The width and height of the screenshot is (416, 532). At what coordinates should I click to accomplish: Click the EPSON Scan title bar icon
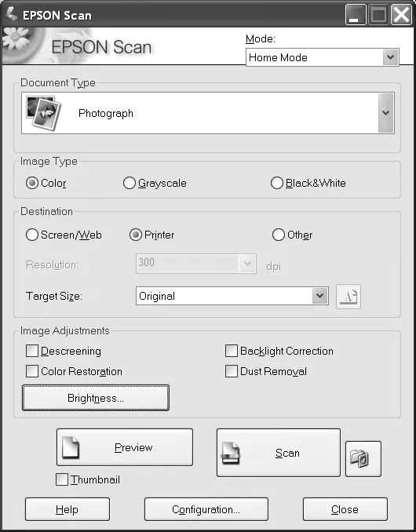pyautogui.click(x=12, y=14)
